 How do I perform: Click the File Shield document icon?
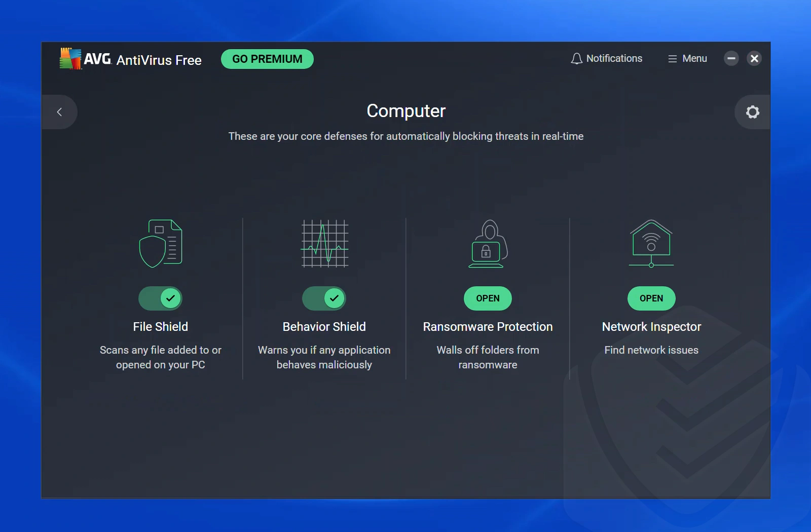click(x=161, y=244)
